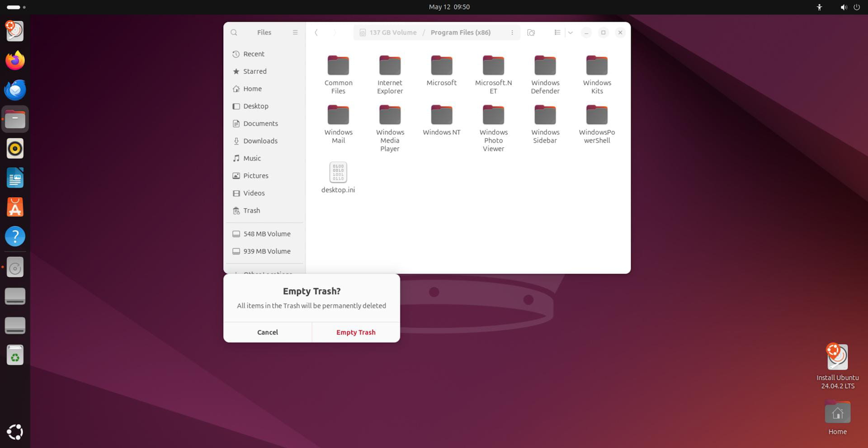Confirm with the Empty Trash button
The width and height of the screenshot is (868, 448).
356,332
